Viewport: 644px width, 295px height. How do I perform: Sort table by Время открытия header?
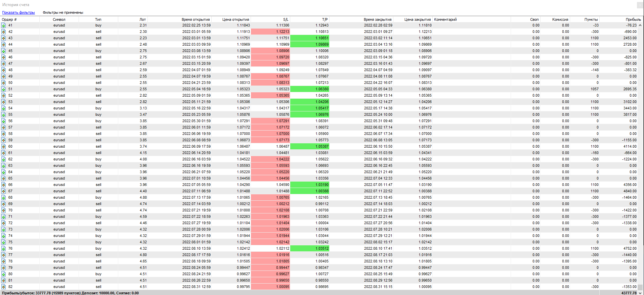click(x=196, y=19)
